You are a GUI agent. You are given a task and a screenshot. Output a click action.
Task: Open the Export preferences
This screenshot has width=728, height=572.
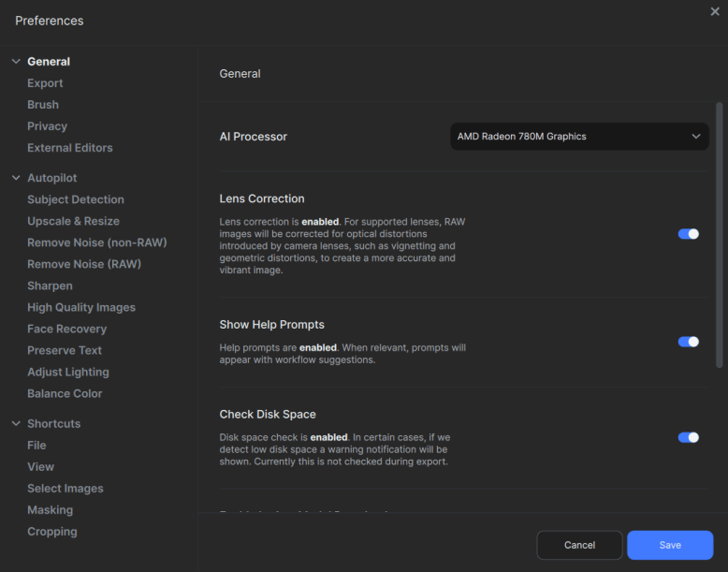[x=45, y=83]
